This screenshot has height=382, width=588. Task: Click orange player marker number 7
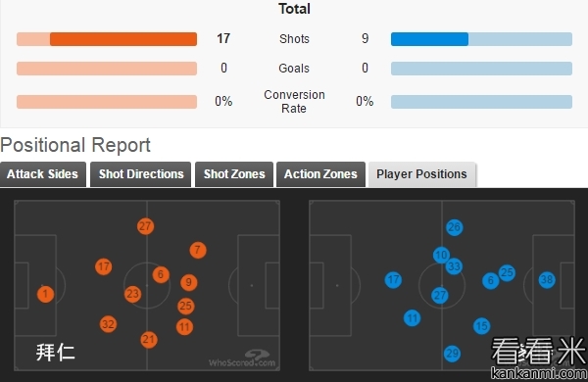[198, 250]
